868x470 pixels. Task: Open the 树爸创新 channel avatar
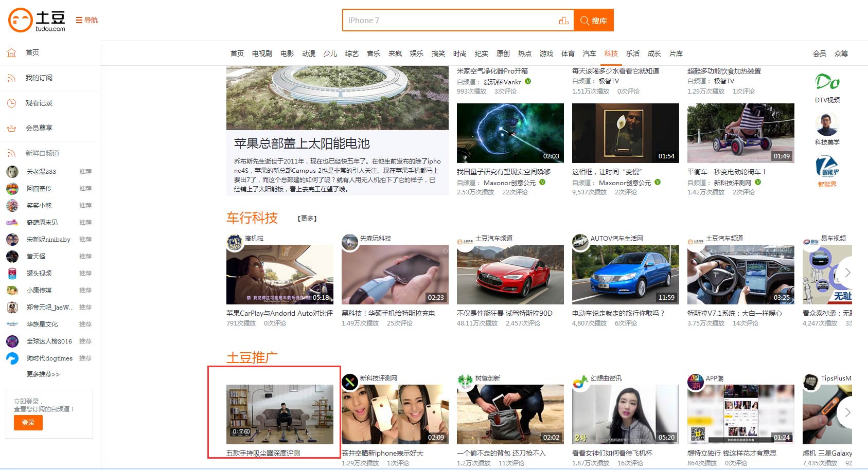465,382
